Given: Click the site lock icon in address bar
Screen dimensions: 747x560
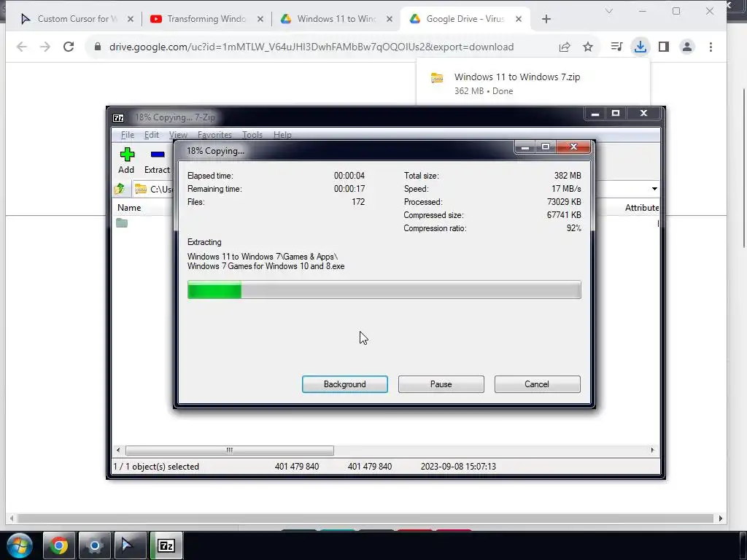Looking at the screenshot, I should pyautogui.click(x=98, y=47).
